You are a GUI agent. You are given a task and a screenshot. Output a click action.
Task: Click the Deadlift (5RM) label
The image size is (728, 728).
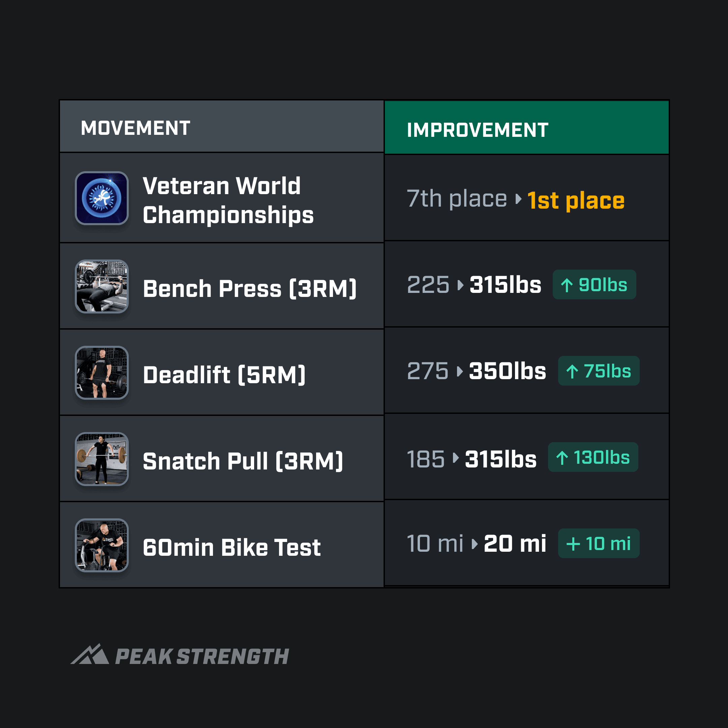pos(224,375)
